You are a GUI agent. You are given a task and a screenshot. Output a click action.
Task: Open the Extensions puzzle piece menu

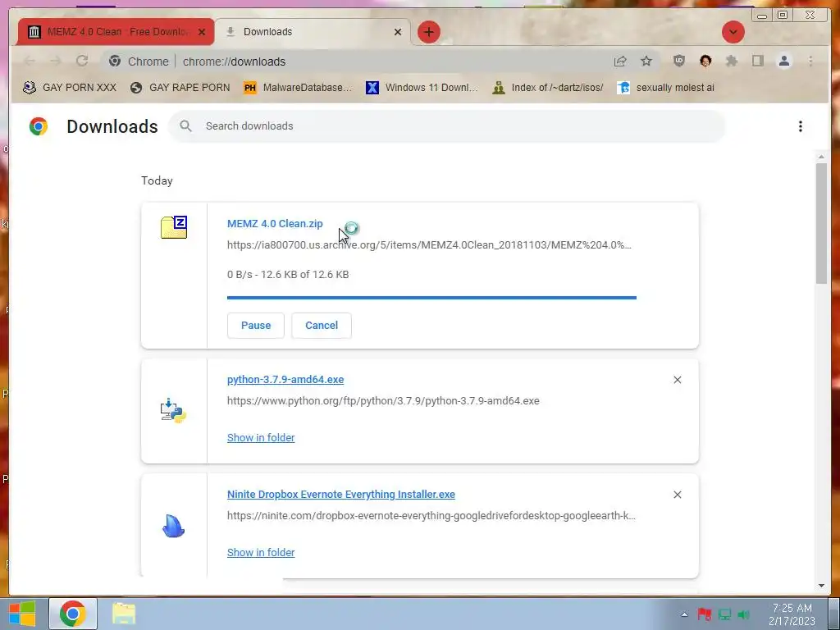tap(731, 61)
